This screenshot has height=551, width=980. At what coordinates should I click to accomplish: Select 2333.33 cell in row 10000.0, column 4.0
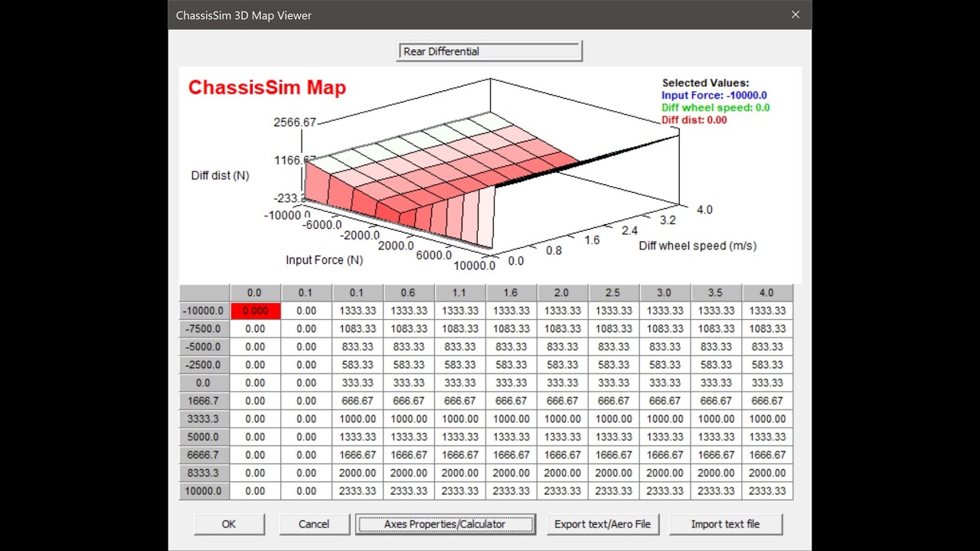768,491
